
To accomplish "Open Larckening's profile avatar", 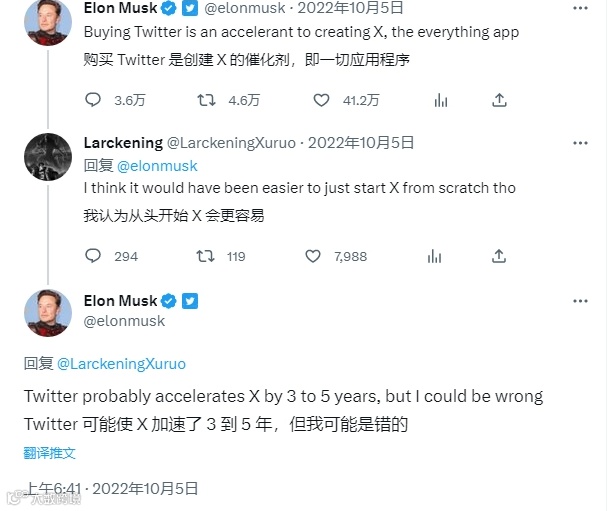I will pyautogui.click(x=48, y=156).
